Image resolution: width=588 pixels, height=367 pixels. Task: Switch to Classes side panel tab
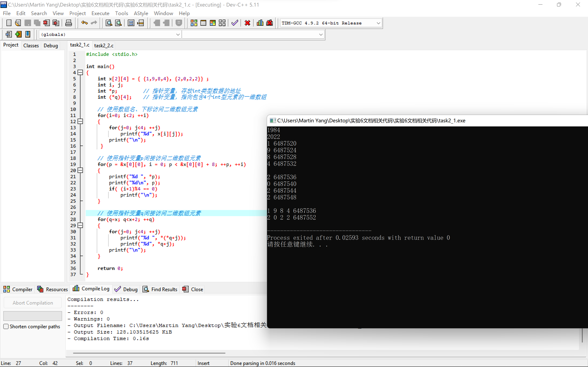click(x=31, y=45)
